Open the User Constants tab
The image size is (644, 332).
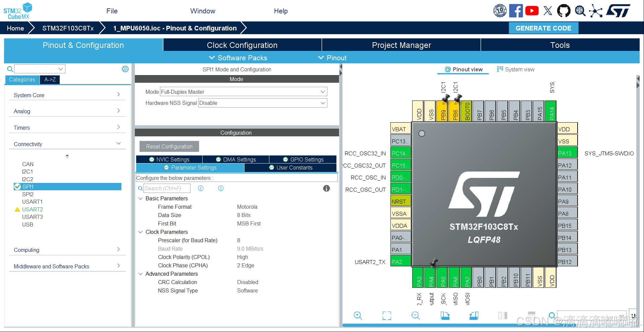(290, 168)
